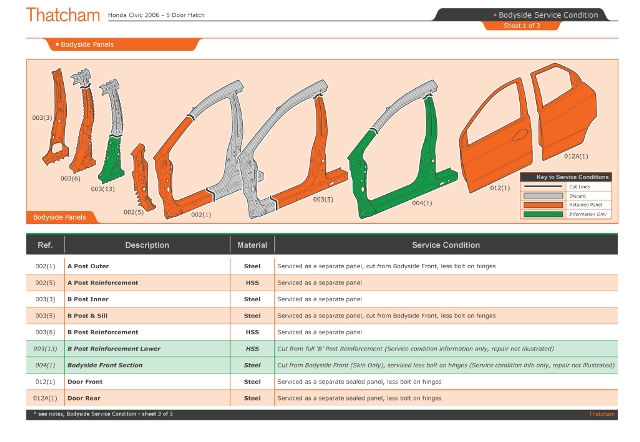
Task: Click the '002(1)' reference cell in table
Action: (x=45, y=266)
